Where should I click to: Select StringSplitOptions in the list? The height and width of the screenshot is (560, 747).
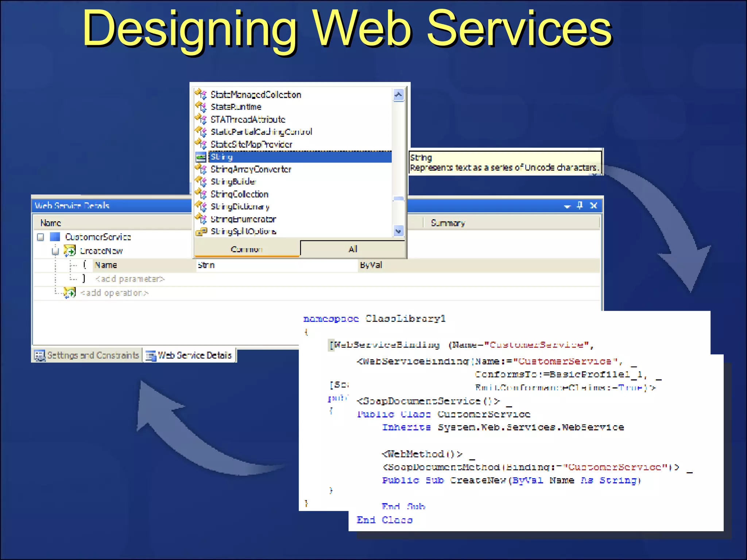click(243, 232)
